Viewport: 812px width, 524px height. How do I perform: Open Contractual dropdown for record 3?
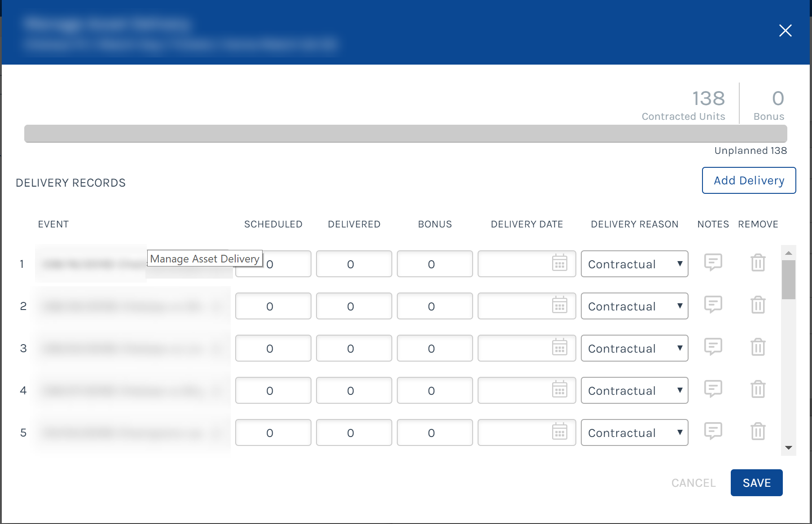tap(634, 348)
